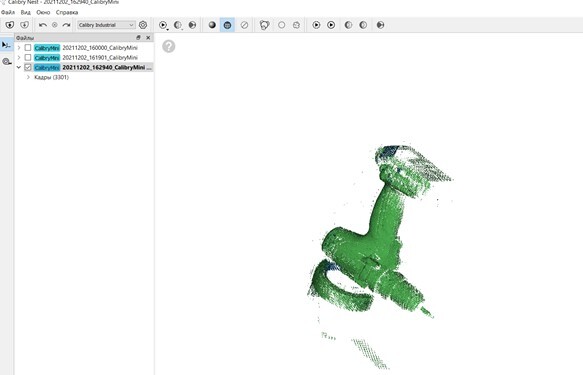The image size is (583, 375).
Task: Open the Файл menu
Action: pos(8,12)
